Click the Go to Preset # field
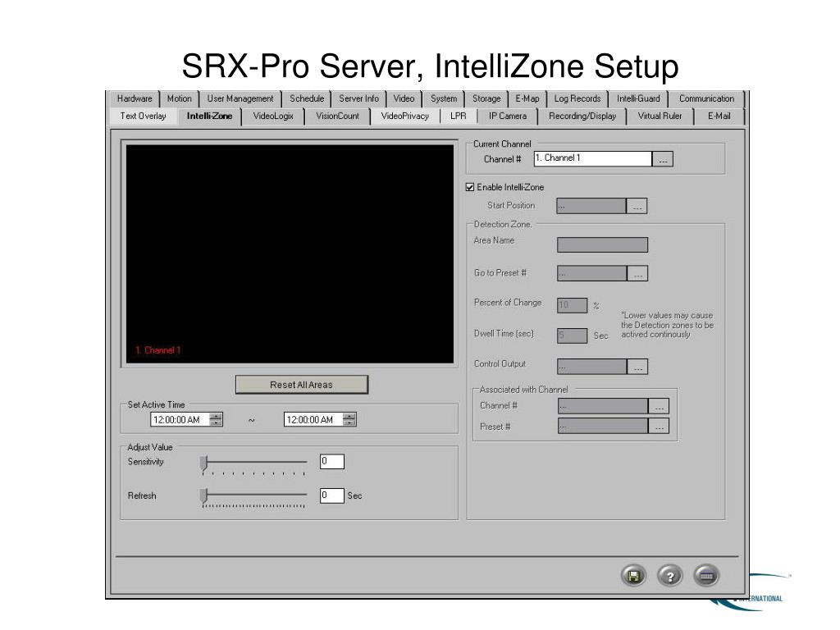 592,273
